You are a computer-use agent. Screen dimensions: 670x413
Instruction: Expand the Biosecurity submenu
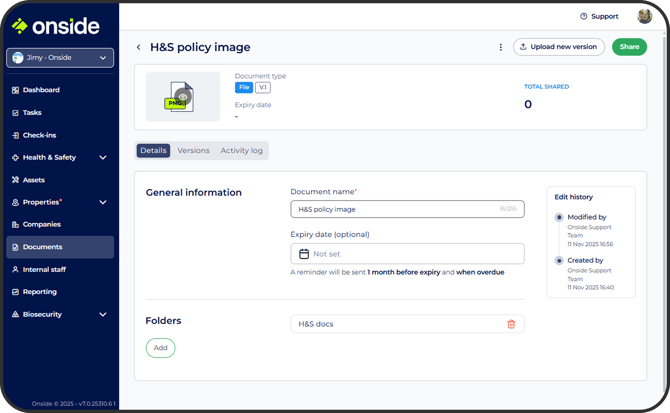102,314
